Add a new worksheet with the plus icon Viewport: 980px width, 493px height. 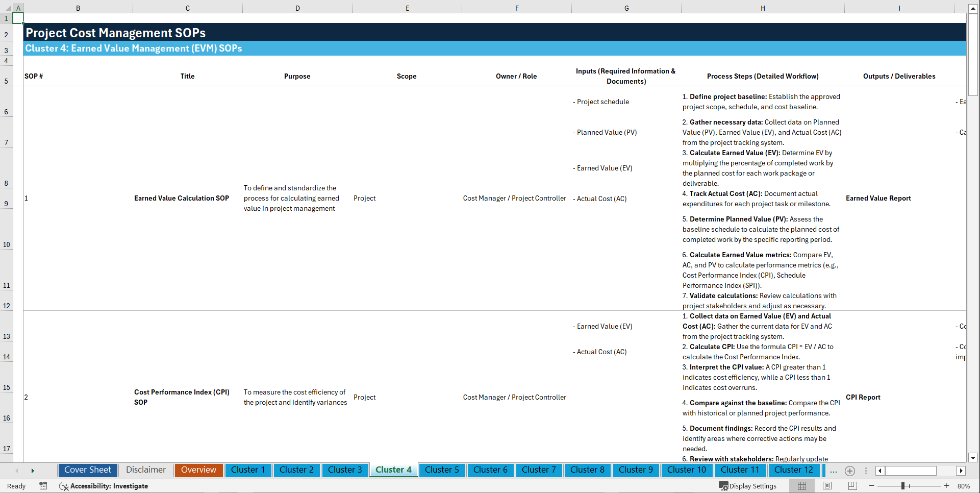[850, 471]
